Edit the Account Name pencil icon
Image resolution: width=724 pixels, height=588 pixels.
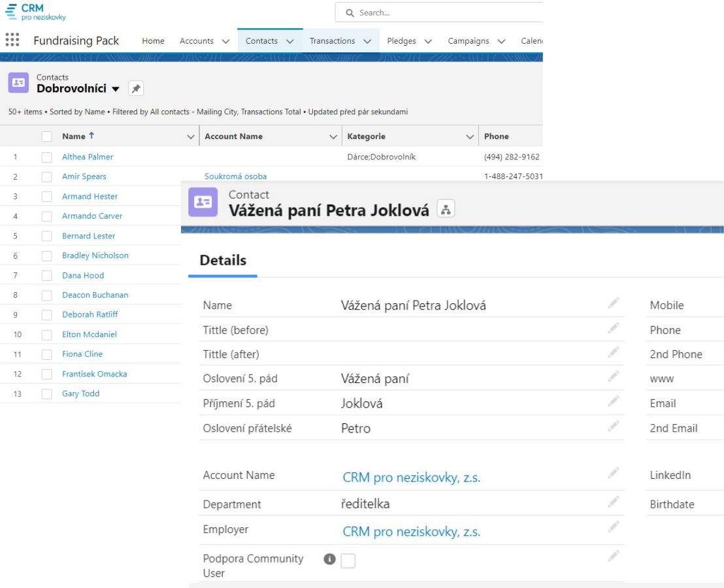click(x=613, y=473)
